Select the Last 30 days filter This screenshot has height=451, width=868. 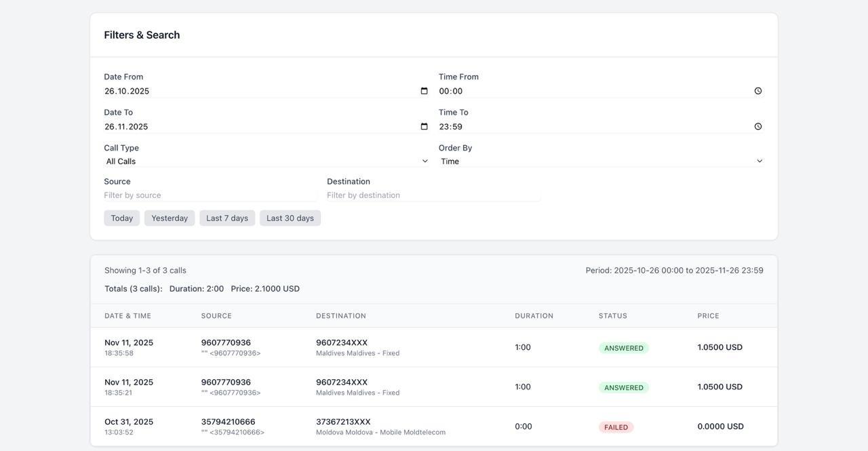290,218
